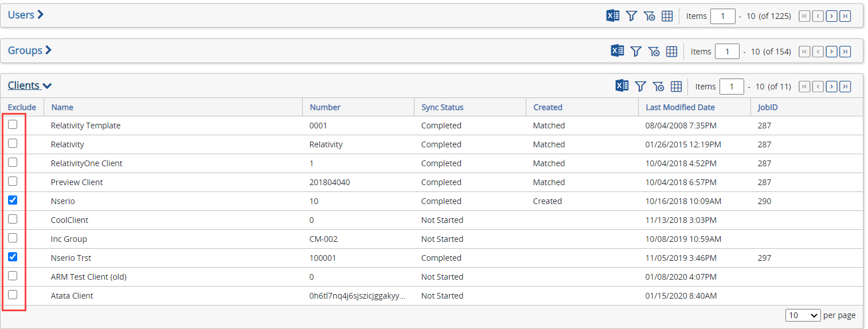Select the number cell 'CM-002'
Screen dimensions: 868x329
tap(322, 239)
